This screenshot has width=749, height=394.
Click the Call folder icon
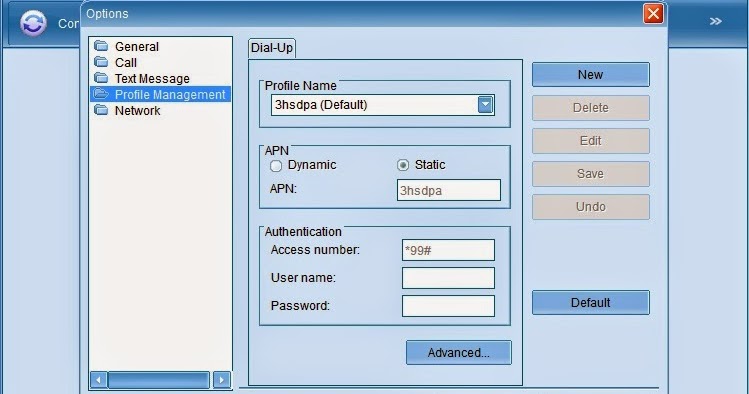click(x=101, y=62)
